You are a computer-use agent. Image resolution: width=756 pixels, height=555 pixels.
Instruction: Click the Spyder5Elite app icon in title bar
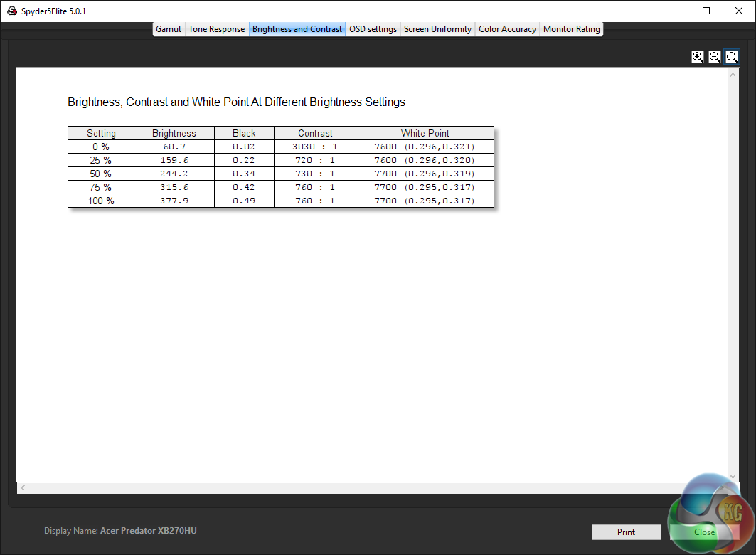click(x=12, y=11)
